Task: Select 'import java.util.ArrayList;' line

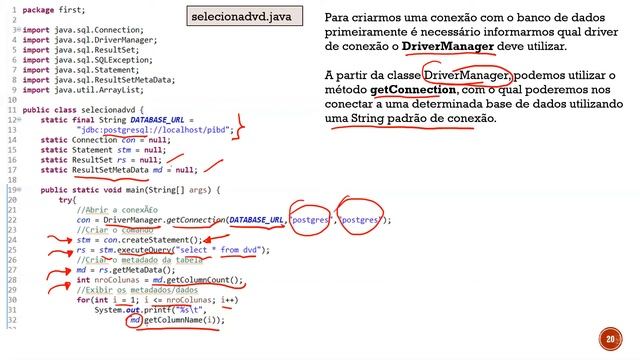Action: (x=83, y=90)
